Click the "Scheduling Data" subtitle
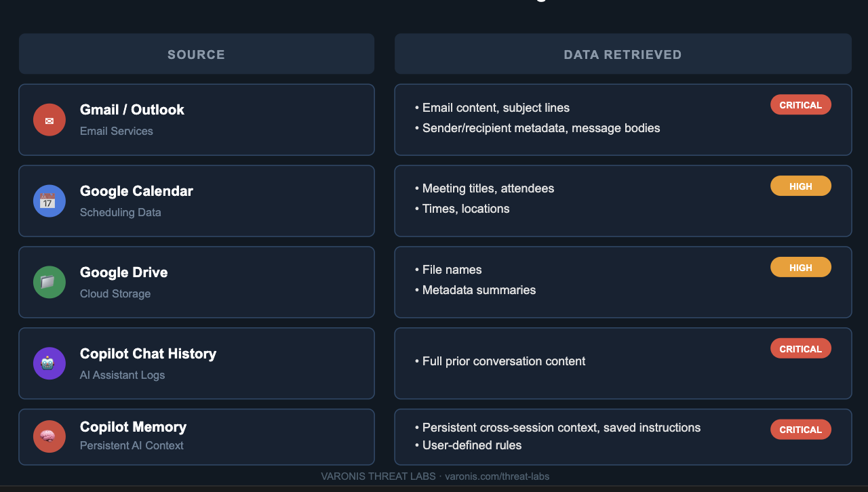 (121, 212)
